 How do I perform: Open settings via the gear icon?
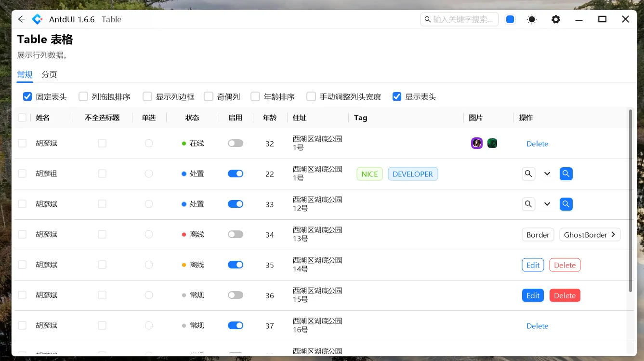tap(556, 19)
